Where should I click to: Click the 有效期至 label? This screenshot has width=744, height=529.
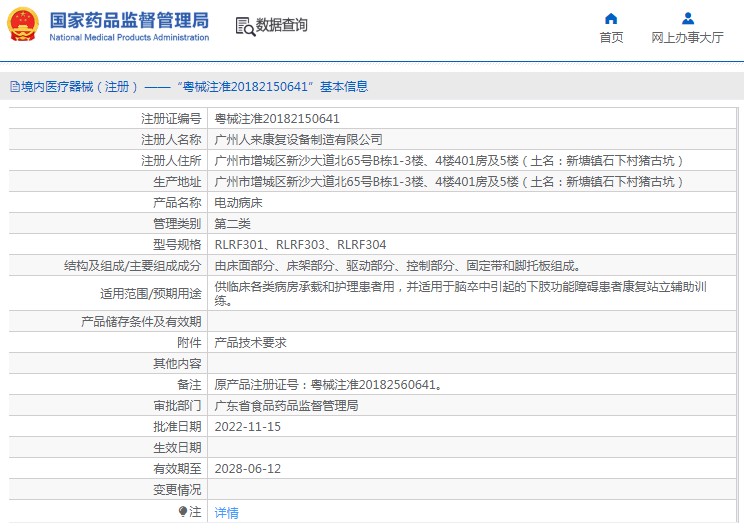coord(177,469)
